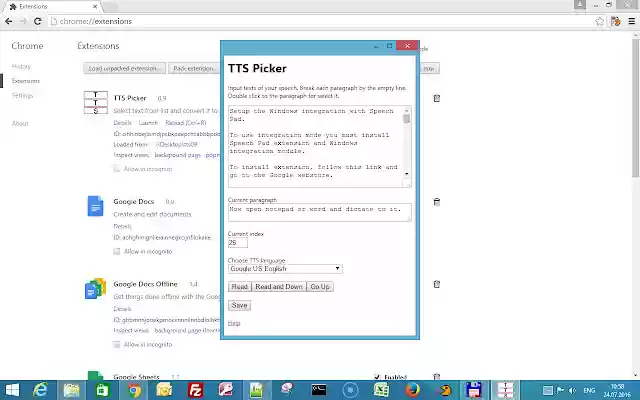Click the browser Back arrow
The image size is (640, 400).
pos(9,21)
